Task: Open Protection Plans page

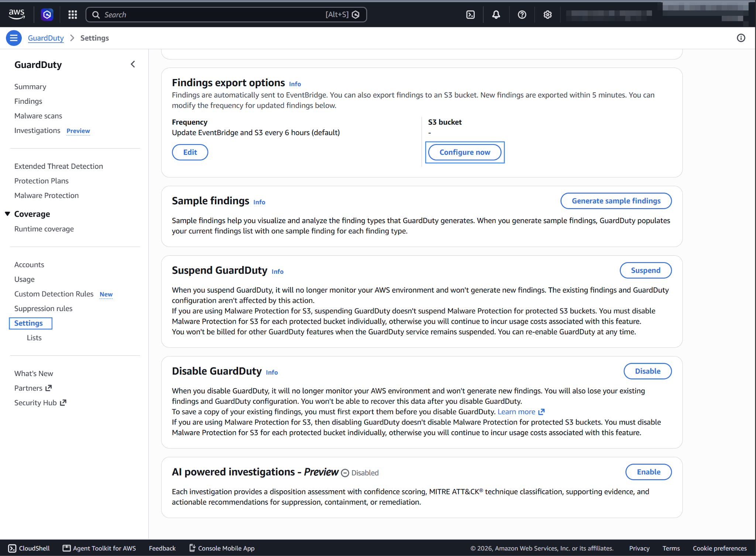Action: pos(41,181)
